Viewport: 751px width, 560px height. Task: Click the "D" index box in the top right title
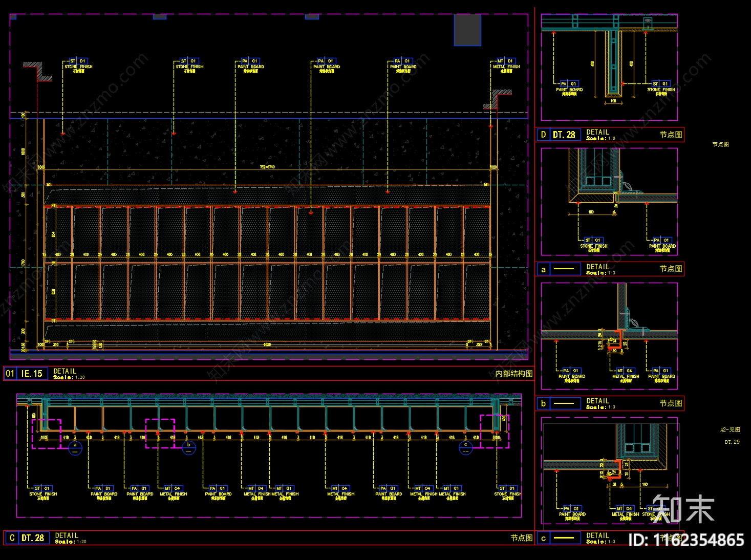click(x=543, y=135)
